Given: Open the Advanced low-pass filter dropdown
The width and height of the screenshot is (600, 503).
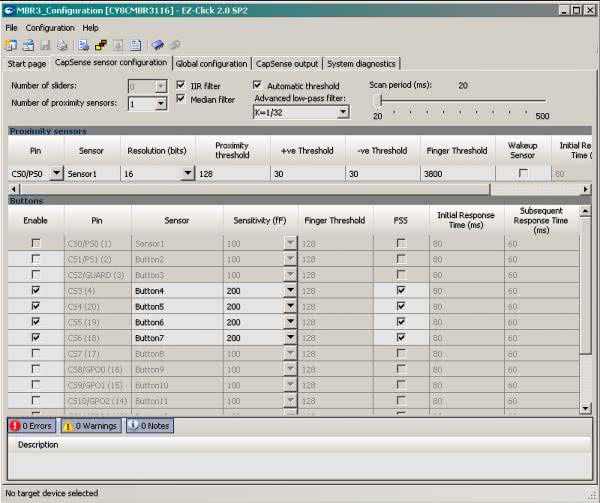Looking at the screenshot, I should [343, 112].
